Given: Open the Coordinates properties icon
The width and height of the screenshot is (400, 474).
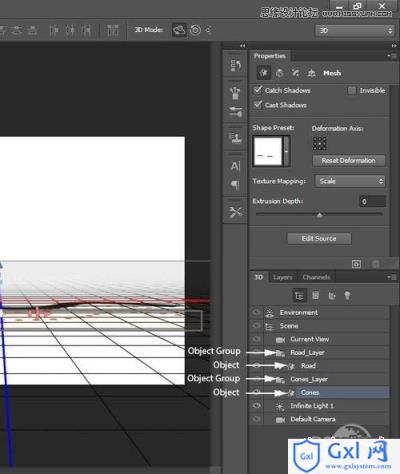Looking at the screenshot, I should pyautogui.click(x=311, y=73).
